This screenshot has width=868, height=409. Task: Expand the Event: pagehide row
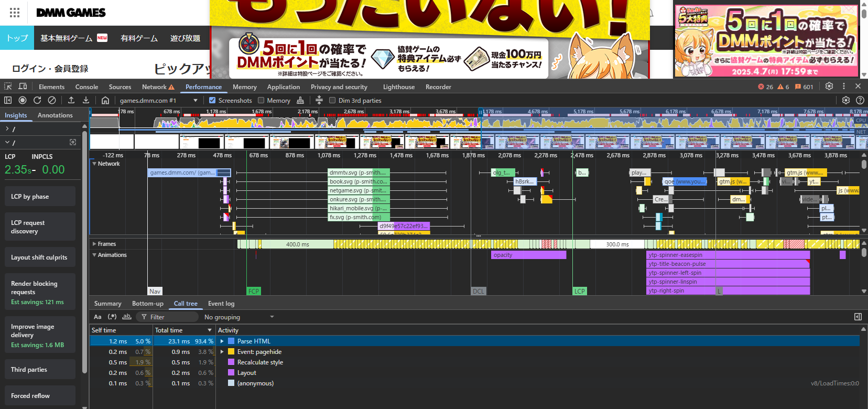tap(222, 352)
